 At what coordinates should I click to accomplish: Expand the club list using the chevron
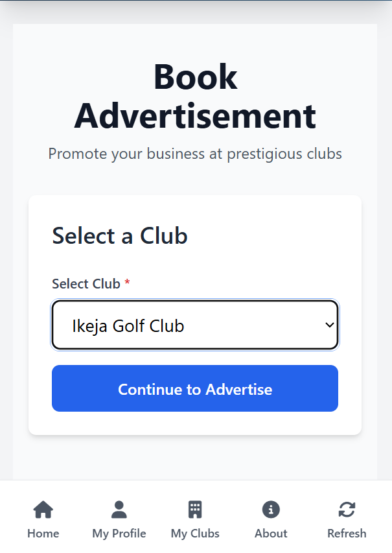329,324
